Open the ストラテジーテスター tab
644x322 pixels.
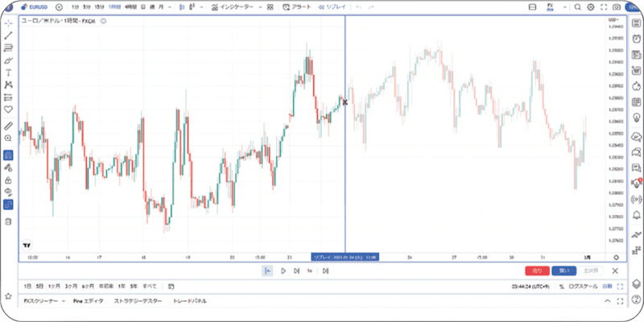138,300
